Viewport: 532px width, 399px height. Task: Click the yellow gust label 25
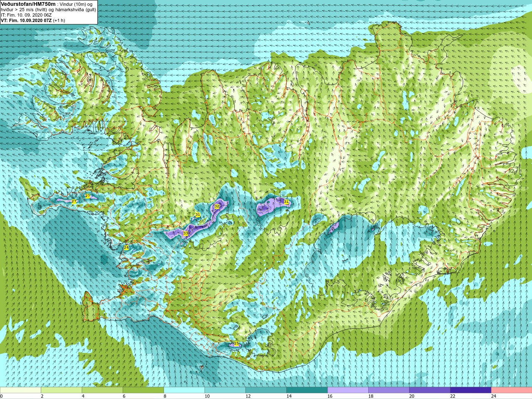click(236, 344)
